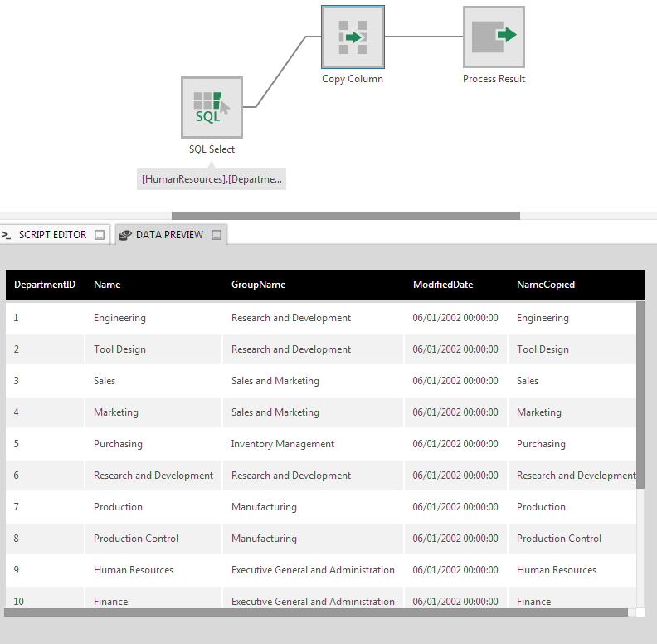Image resolution: width=657 pixels, height=644 pixels.
Task: Click the DepartmentID column header
Action: 45,285
